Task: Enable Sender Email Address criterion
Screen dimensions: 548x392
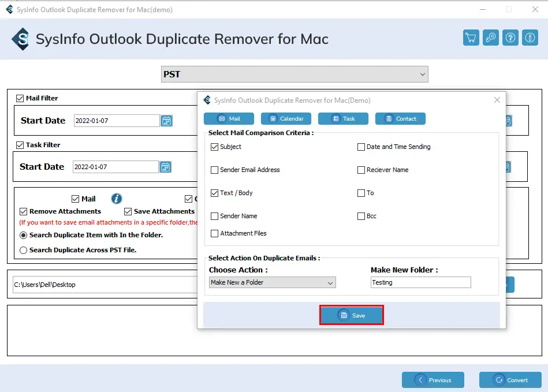Action: coord(215,170)
